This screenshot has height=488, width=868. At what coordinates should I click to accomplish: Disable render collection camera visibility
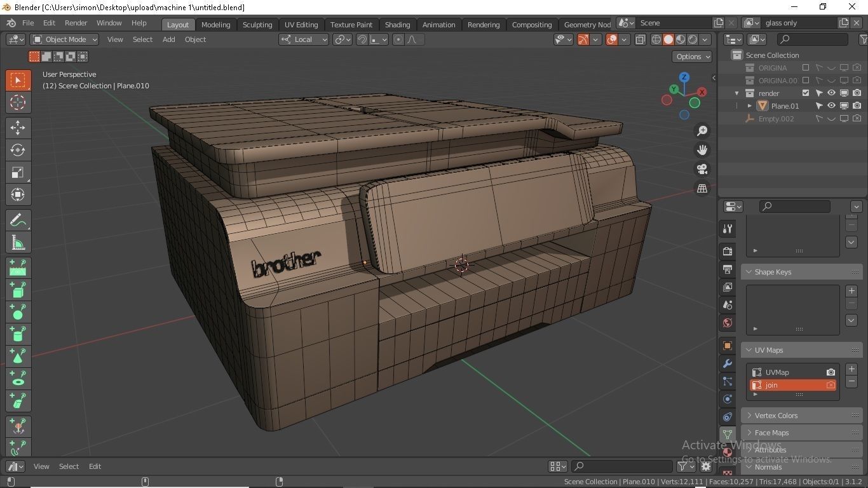(x=857, y=93)
